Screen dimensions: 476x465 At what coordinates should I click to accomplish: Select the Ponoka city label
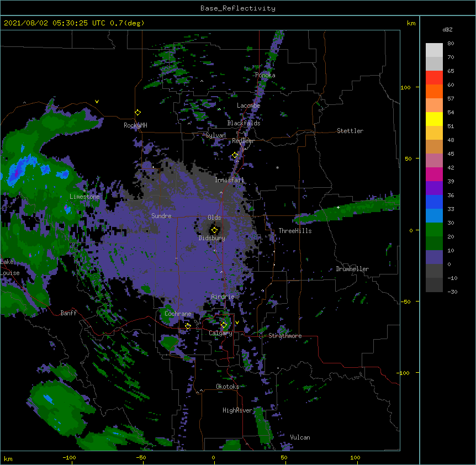pyautogui.click(x=265, y=75)
